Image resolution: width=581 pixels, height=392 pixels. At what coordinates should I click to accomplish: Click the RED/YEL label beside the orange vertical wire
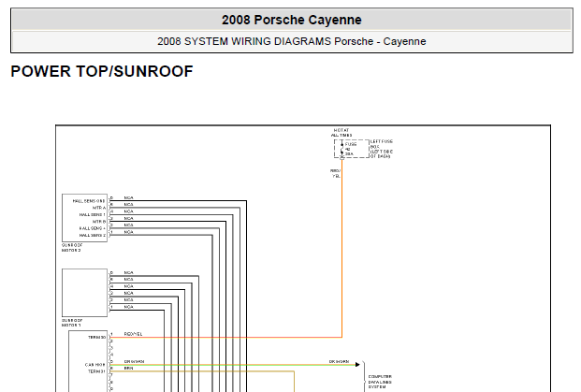[x=335, y=173]
